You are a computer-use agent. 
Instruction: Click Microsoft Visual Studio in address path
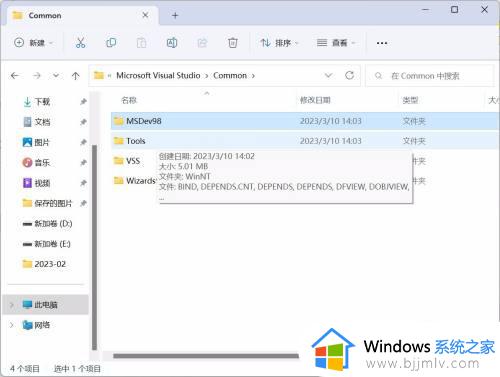pyautogui.click(x=158, y=76)
